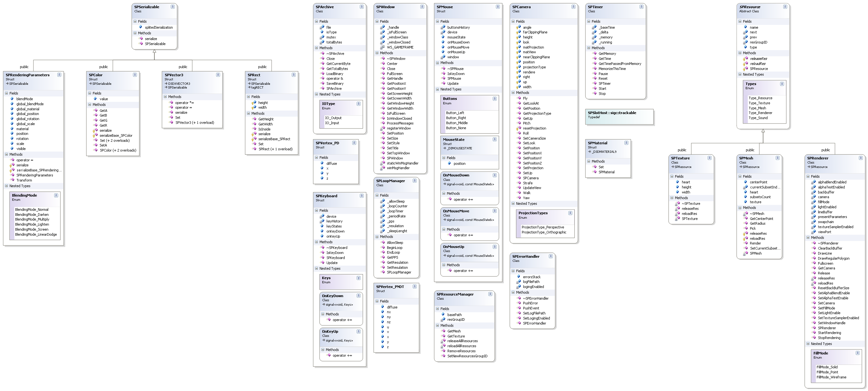
Task: Expand the collapsed Keys enum chevron
Action: click(x=359, y=278)
